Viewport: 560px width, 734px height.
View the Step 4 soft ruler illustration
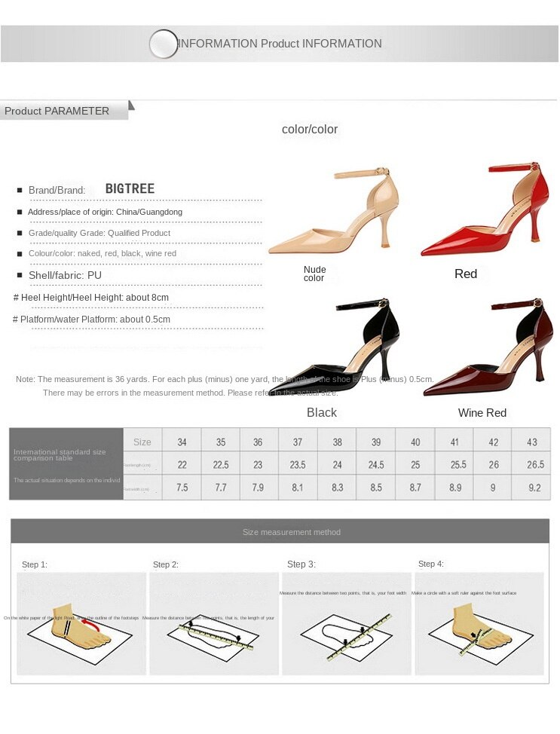(x=479, y=623)
